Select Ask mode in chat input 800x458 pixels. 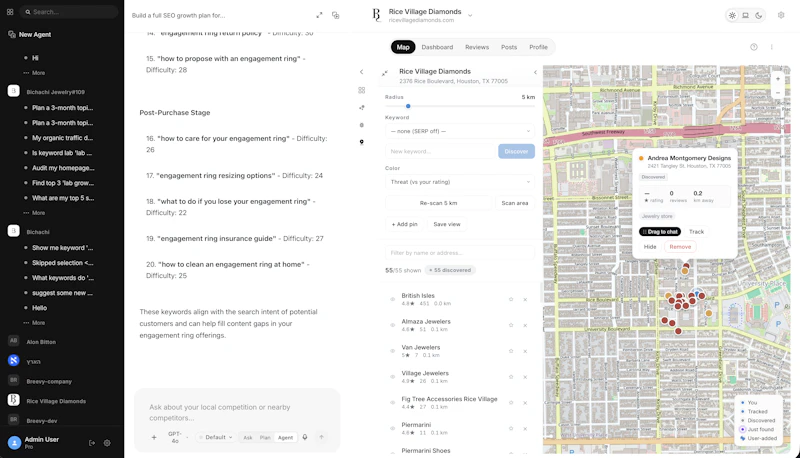[x=248, y=438]
